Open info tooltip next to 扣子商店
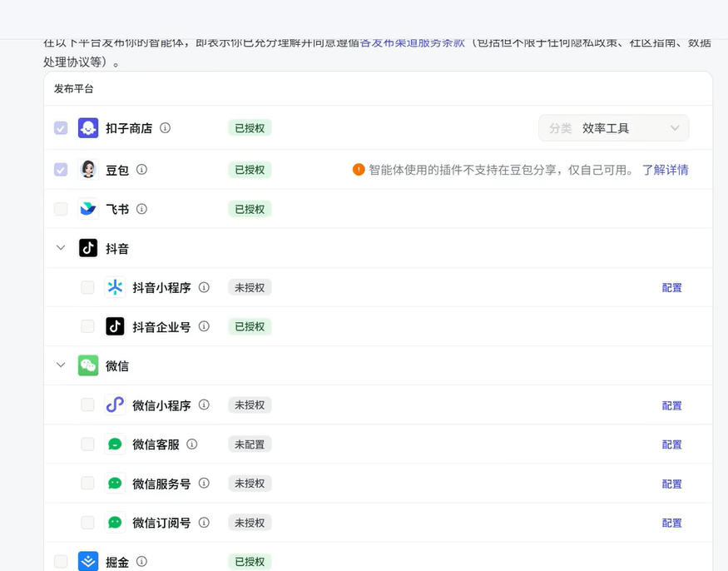Screen dimensions: 728x571 (x=166, y=128)
